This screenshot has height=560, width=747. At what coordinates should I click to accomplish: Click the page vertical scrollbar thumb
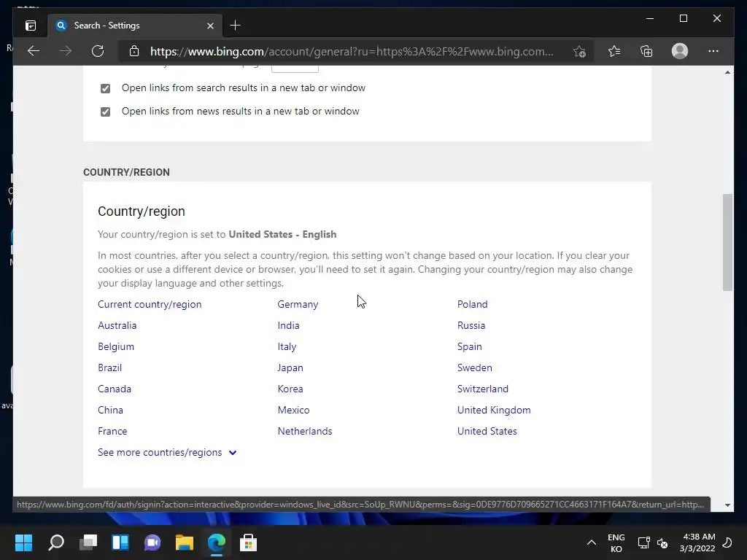pos(727,242)
